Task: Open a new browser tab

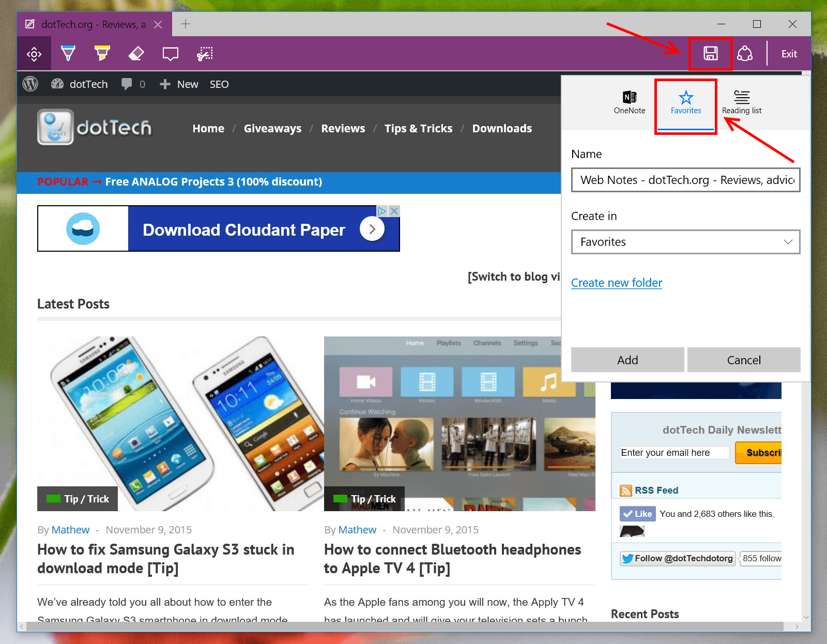Action: tap(186, 24)
